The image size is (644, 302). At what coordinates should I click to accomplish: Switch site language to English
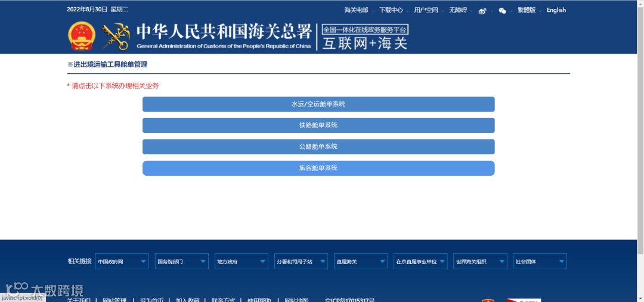pos(556,10)
